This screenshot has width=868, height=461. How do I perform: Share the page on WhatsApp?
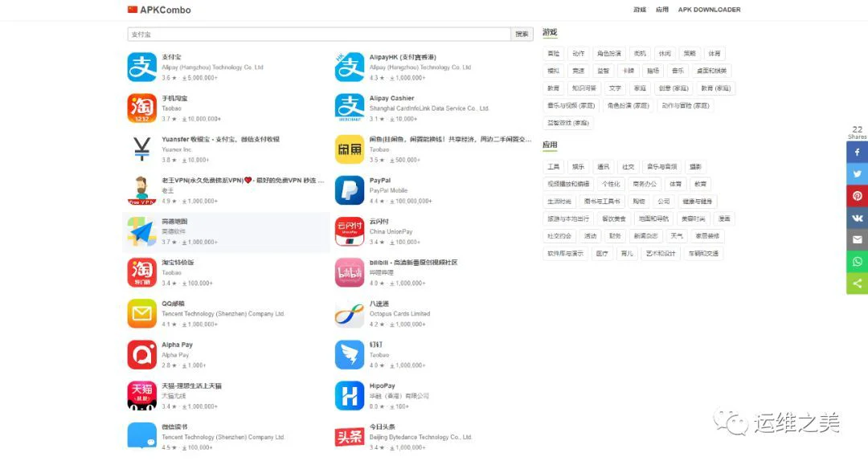[x=857, y=262]
